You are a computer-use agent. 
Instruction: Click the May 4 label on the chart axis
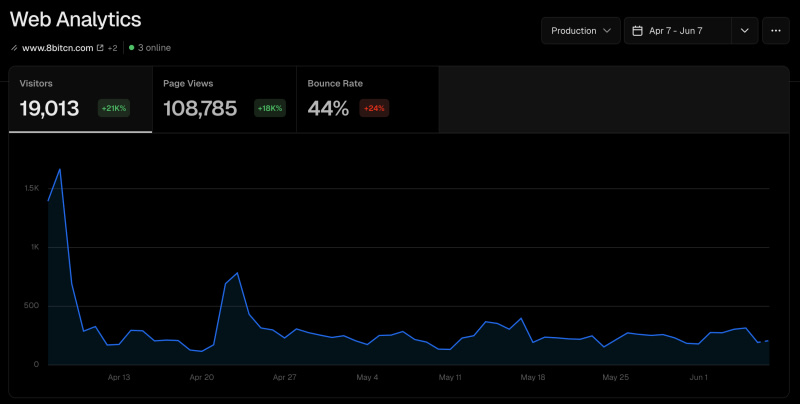click(x=367, y=378)
